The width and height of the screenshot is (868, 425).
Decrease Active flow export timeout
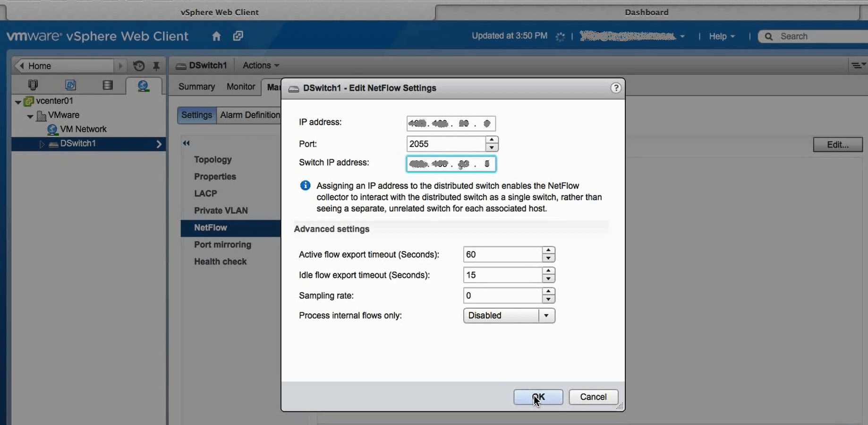pyautogui.click(x=548, y=258)
